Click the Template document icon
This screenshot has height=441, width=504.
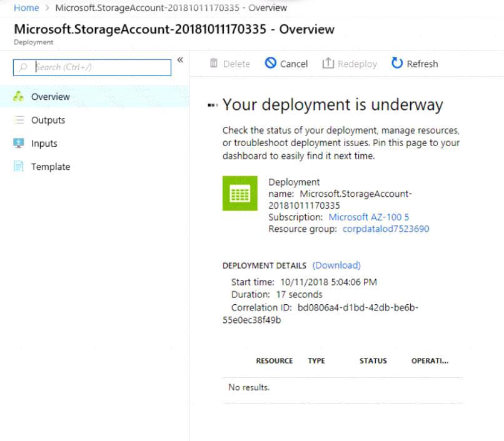point(19,166)
